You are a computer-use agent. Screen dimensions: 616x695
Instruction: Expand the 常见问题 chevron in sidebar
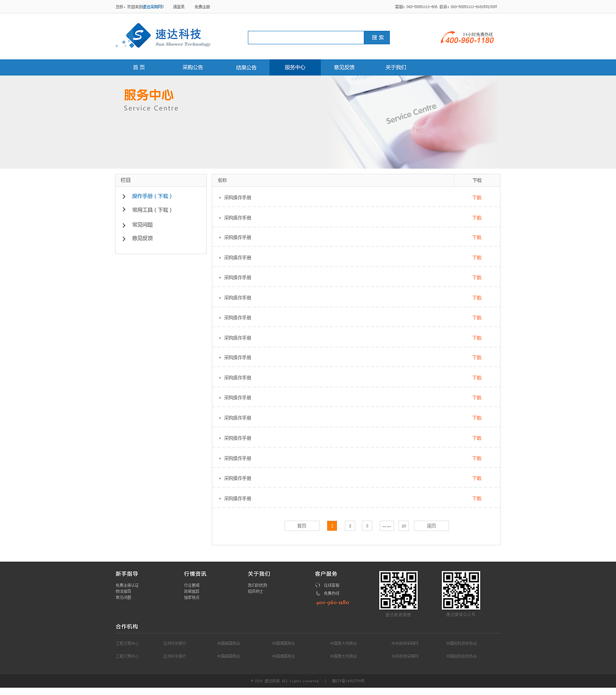[124, 225]
